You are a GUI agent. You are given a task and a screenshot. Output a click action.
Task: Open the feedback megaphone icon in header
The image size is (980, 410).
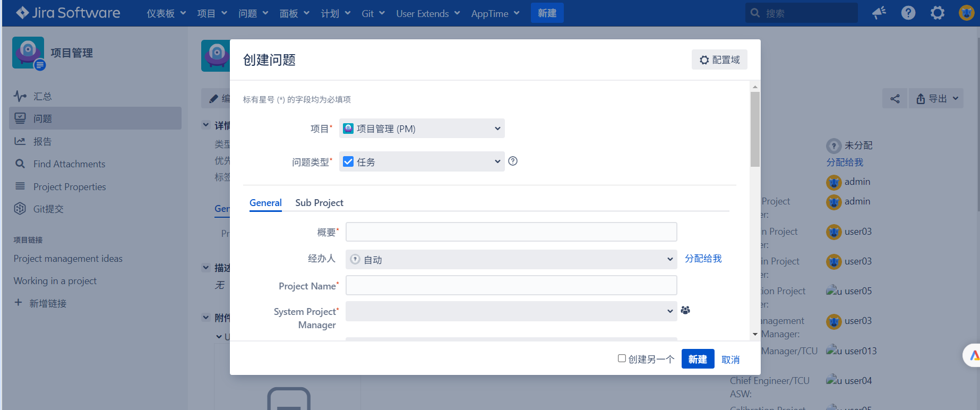(x=879, y=13)
